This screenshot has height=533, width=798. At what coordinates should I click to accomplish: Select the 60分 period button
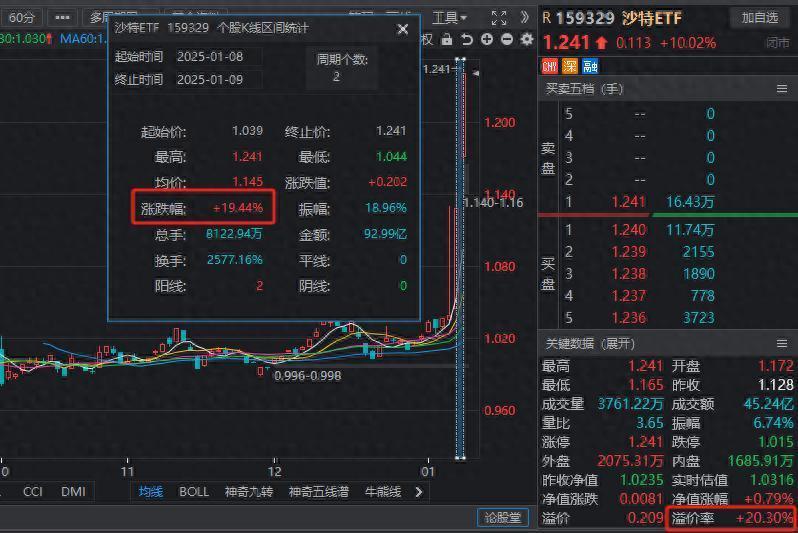pyautogui.click(x=21, y=18)
